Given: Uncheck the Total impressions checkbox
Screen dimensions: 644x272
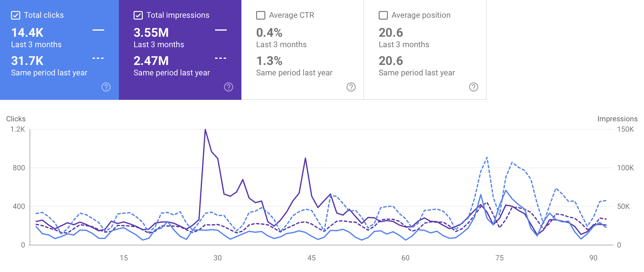Looking at the screenshot, I should (x=138, y=15).
